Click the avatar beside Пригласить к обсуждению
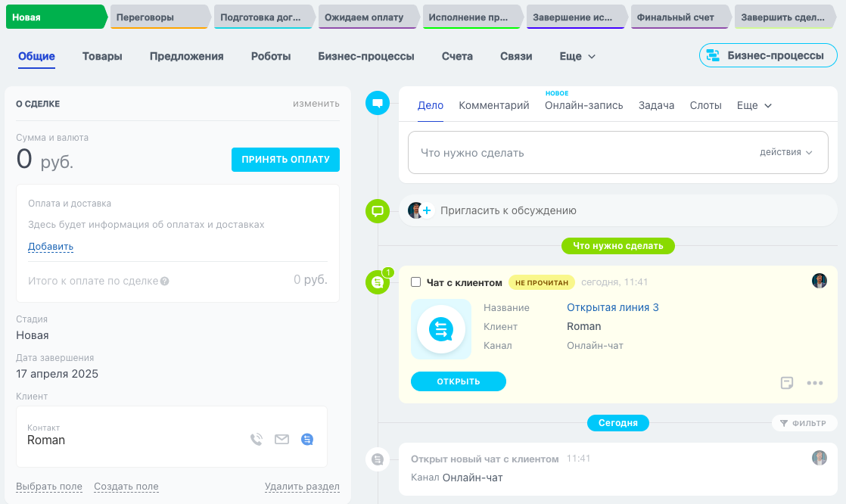 click(x=415, y=210)
